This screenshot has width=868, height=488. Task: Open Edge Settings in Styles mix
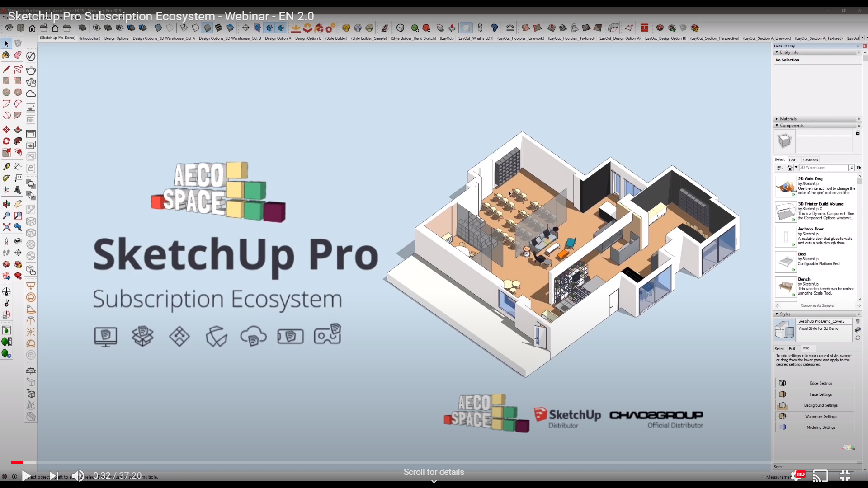815,383
